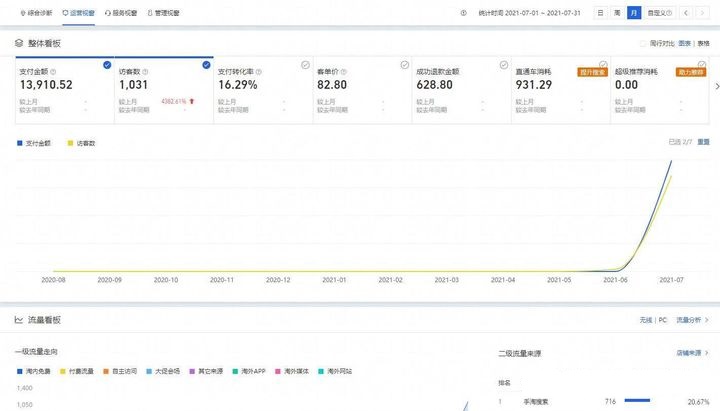Toggle 访客数 yellow legend swatch
Screen dimensions: 720x411
tap(70, 143)
